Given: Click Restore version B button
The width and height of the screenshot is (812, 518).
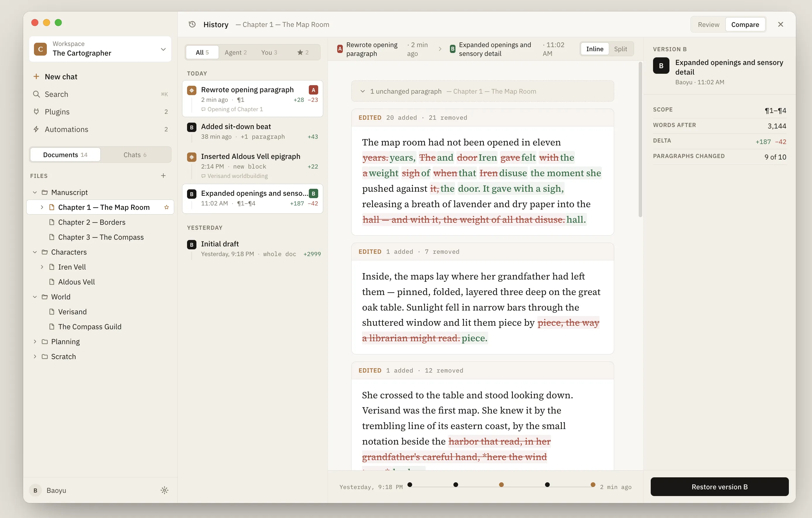Looking at the screenshot, I should pos(719,487).
